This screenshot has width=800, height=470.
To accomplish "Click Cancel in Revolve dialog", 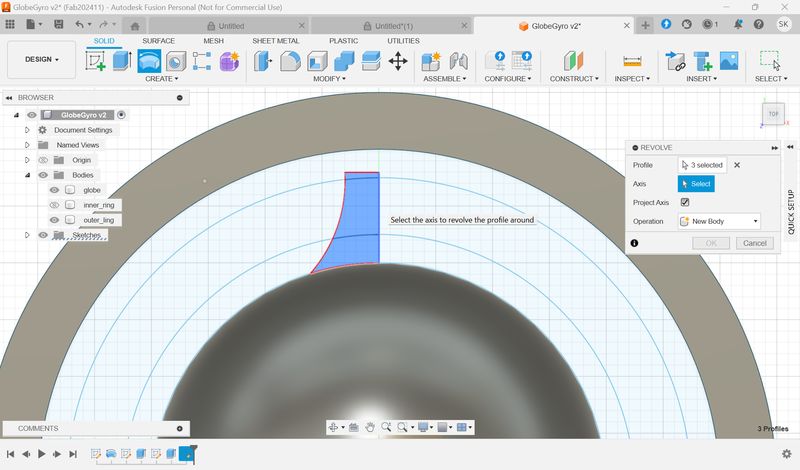I will [x=755, y=243].
